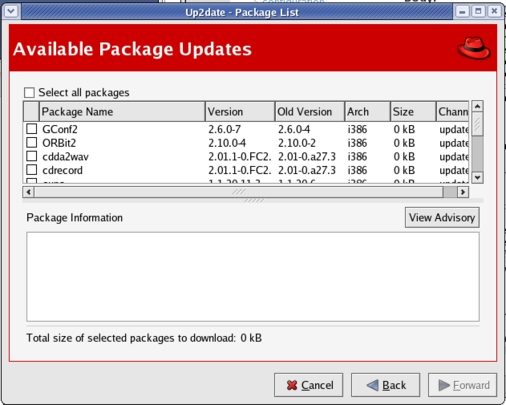Click the Back arrow icon
This screenshot has height=405, width=506.
coord(372,385)
